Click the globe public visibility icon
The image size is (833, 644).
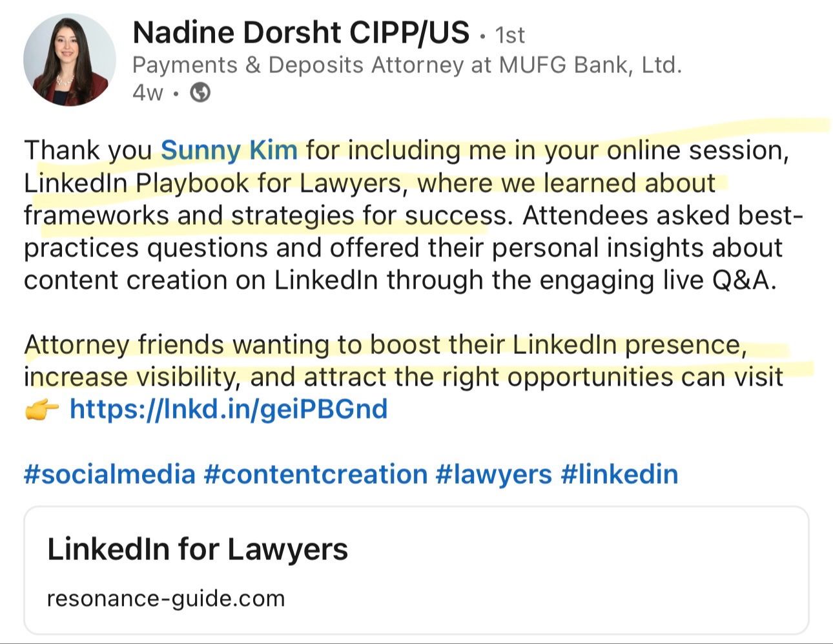200,93
